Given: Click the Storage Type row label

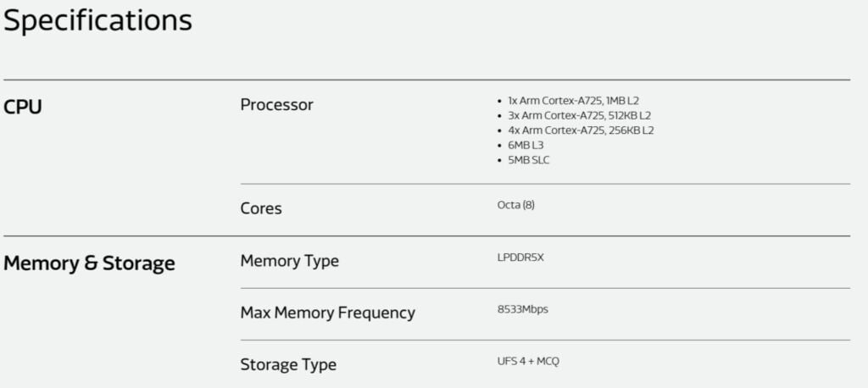Looking at the screenshot, I should tap(288, 365).
